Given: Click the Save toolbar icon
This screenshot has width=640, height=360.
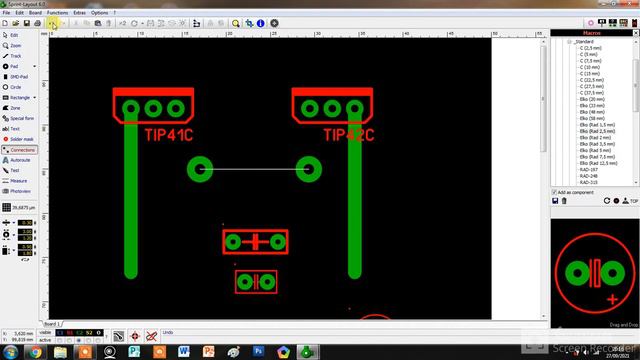Looking at the screenshot, I should point(27,23).
